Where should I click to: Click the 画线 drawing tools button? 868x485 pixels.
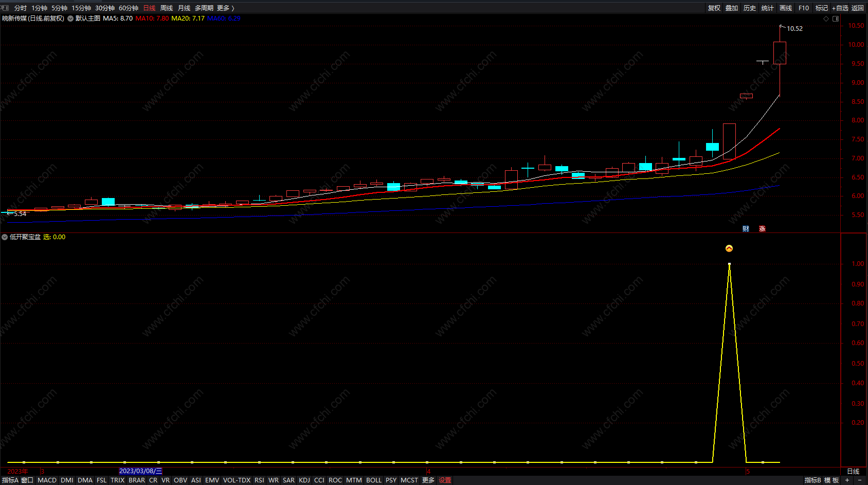click(x=786, y=8)
